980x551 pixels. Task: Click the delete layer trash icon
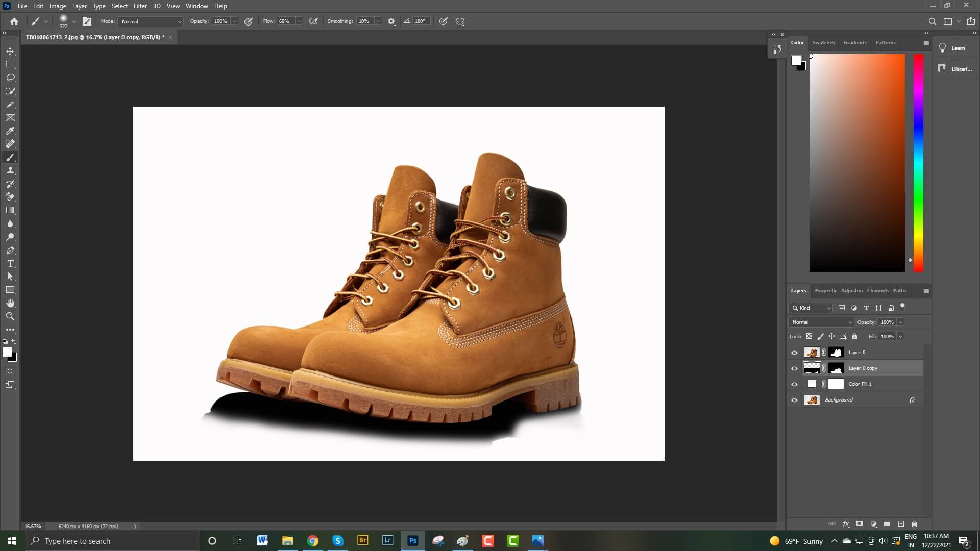coord(914,524)
